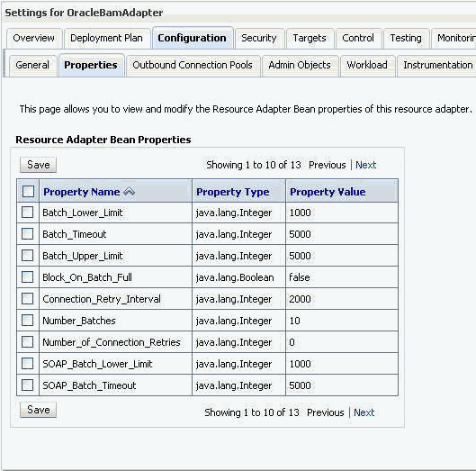The width and height of the screenshot is (476, 471).
Task: Click Previous below the table
Action: coord(326,412)
